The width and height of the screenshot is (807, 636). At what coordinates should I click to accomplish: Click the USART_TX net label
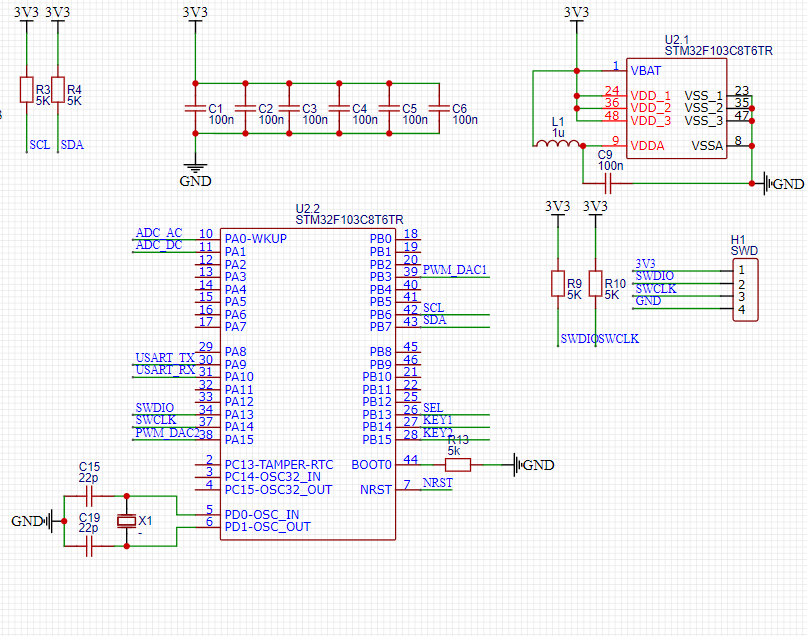[165, 358]
